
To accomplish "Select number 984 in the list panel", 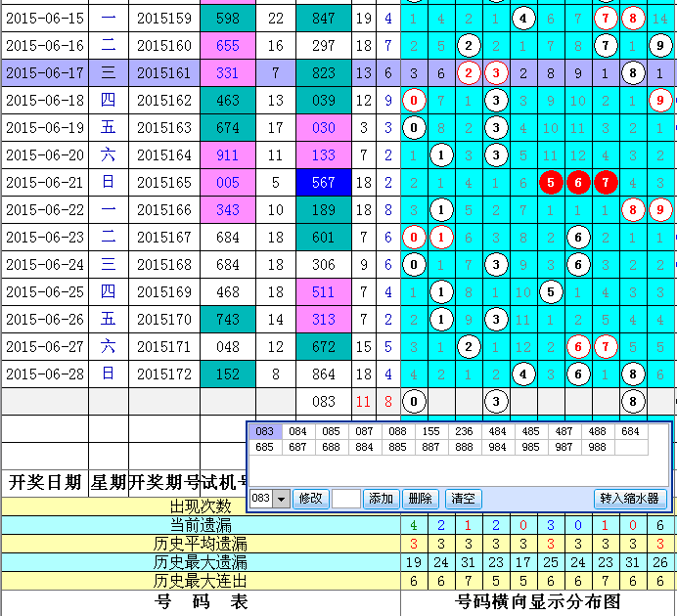I will pos(498,448).
